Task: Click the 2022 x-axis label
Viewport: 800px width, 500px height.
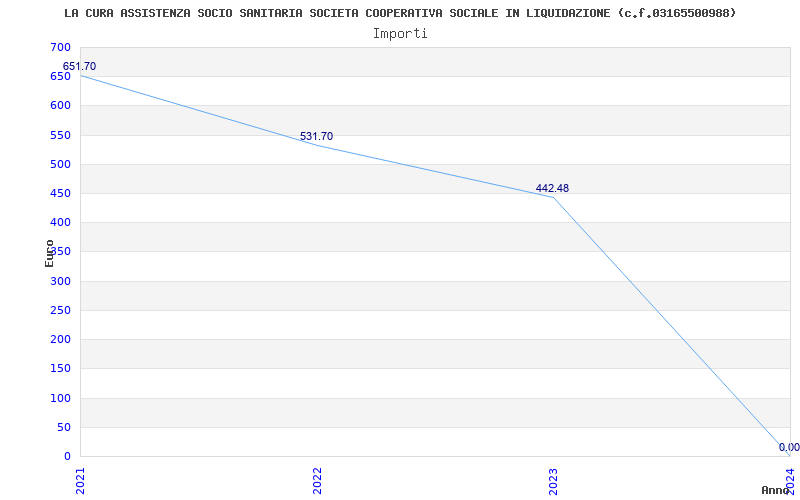Action: pos(317,481)
